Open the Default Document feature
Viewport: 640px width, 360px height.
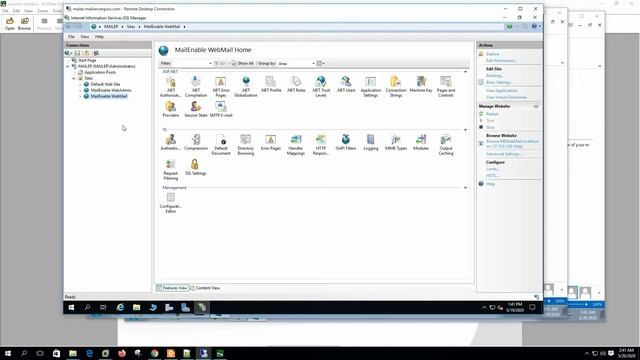click(221, 144)
